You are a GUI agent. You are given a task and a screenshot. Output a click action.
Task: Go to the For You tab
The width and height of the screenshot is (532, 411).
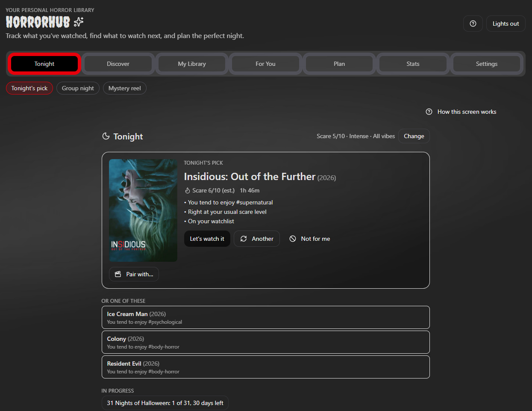pos(265,64)
